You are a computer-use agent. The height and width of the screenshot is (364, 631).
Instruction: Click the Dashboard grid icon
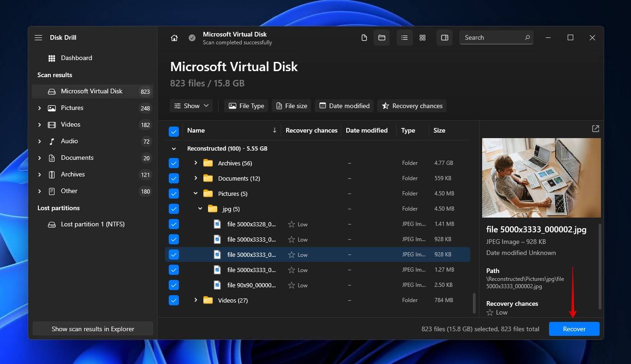[52, 58]
